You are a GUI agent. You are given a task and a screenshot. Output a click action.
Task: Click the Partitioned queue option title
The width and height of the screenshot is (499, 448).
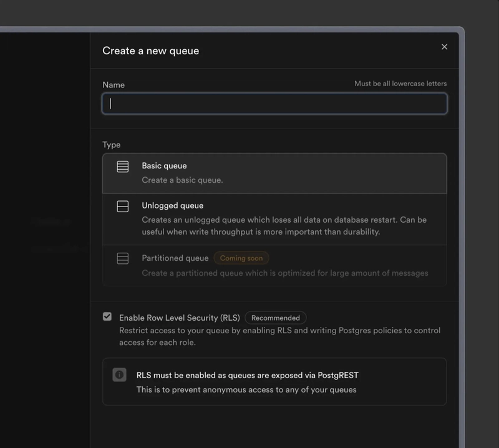175,258
